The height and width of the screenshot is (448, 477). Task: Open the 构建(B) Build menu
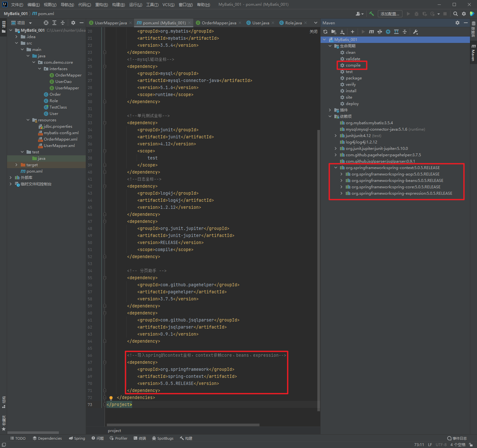tap(118, 4)
